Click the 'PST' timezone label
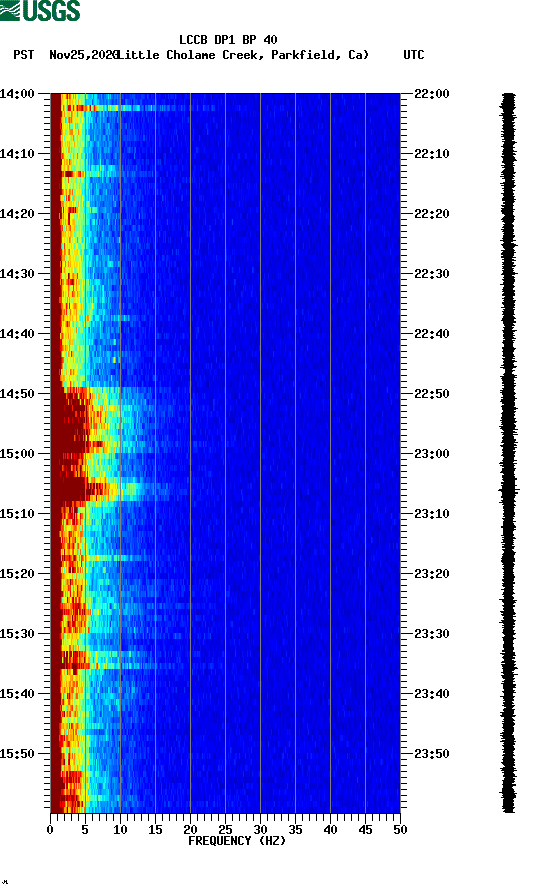The width and height of the screenshot is (552, 893). (x=23, y=55)
